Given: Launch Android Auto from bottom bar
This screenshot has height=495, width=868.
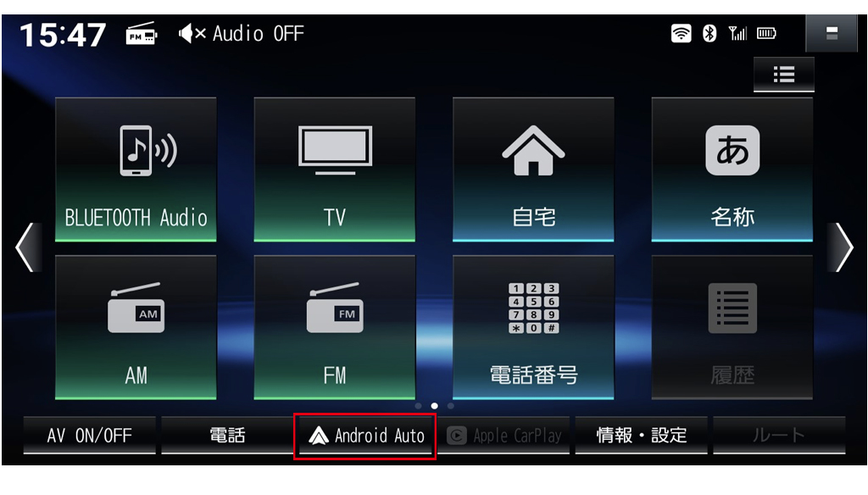Looking at the screenshot, I should pos(364,436).
